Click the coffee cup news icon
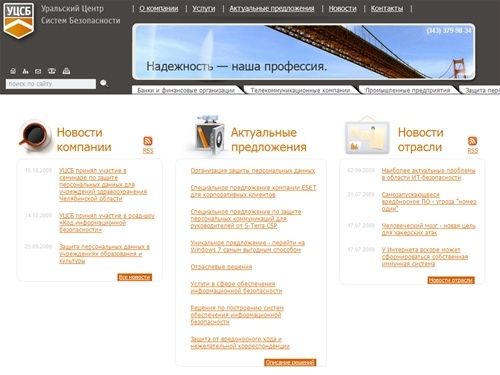 35,136
